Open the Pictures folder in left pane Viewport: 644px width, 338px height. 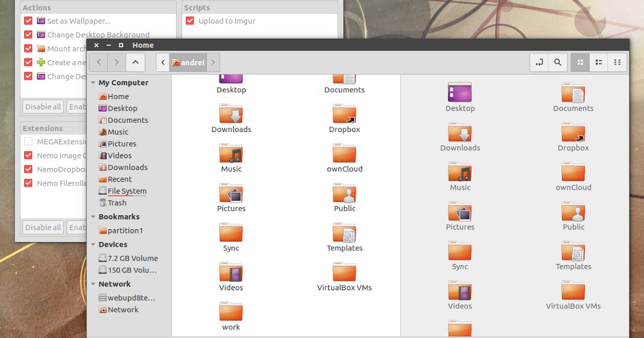[231, 198]
